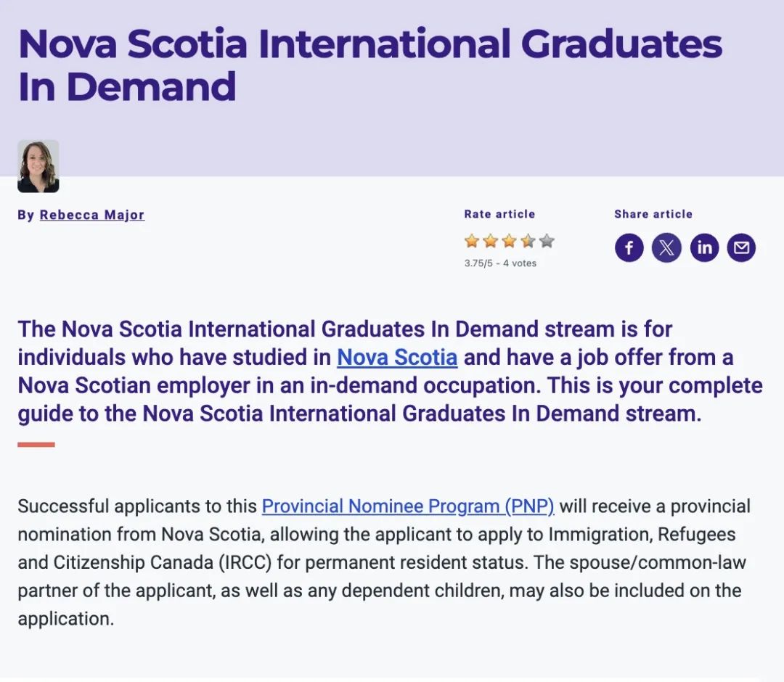Share article on LinkedIn

click(704, 247)
